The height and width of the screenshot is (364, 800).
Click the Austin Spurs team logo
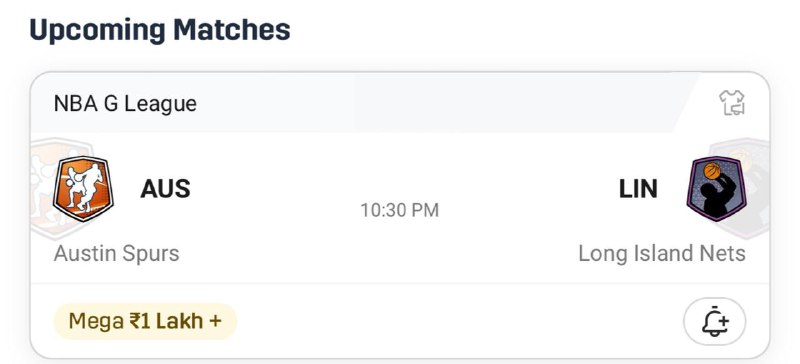pos(83,189)
